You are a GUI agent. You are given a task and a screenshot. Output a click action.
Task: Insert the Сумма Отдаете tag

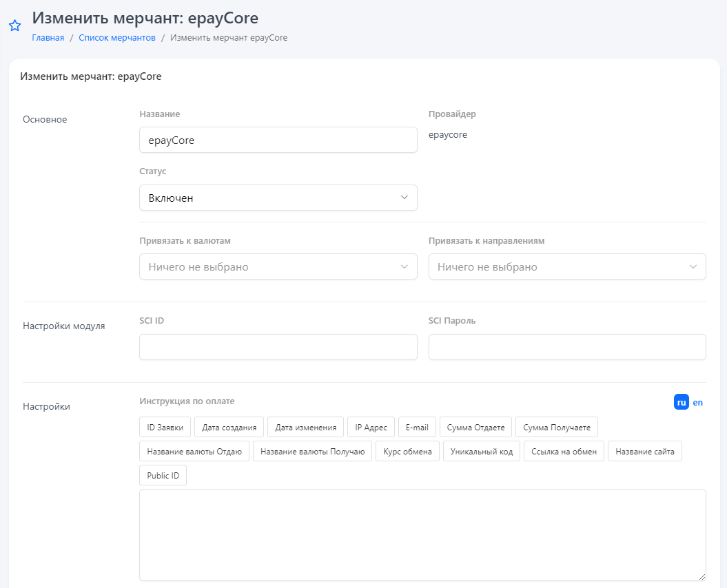475,428
